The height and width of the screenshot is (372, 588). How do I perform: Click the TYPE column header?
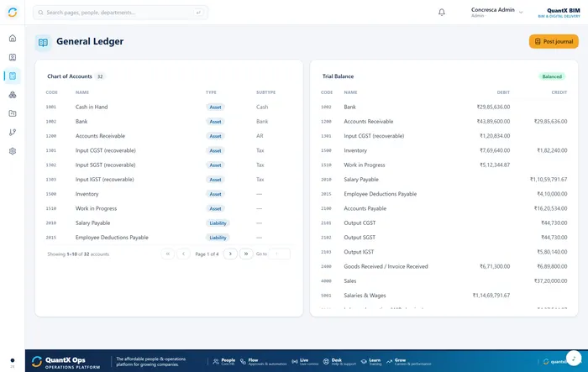(x=211, y=92)
